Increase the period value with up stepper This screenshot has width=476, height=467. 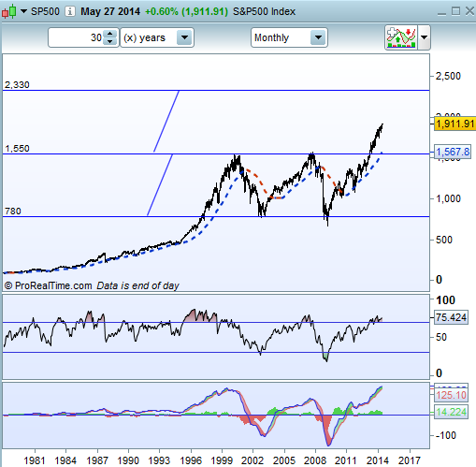[110, 34]
